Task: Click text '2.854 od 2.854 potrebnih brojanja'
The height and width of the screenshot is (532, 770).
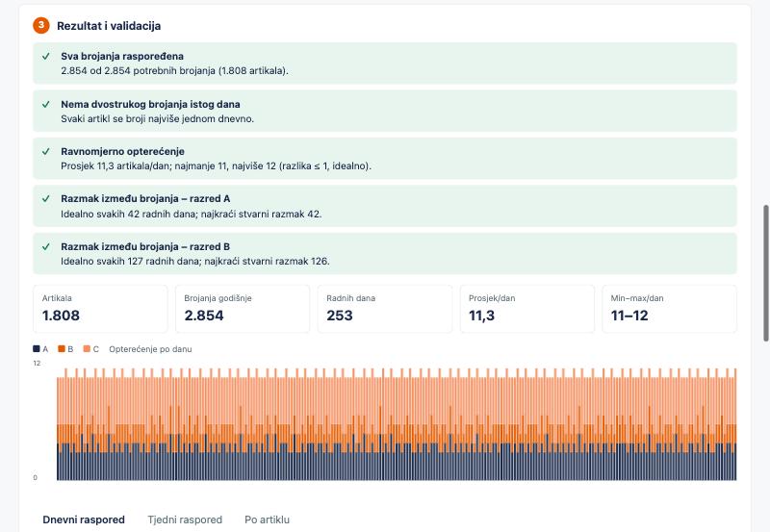Action: click(138, 70)
